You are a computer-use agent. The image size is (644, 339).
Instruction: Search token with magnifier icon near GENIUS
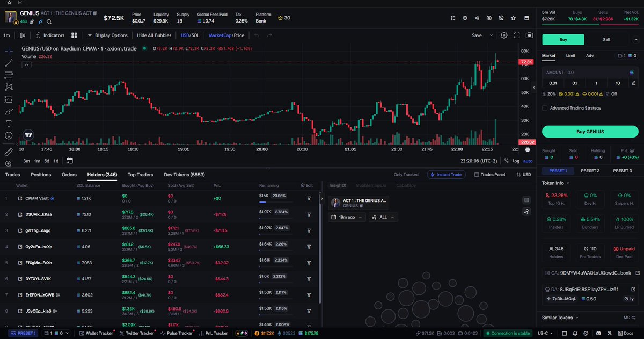coord(49,21)
